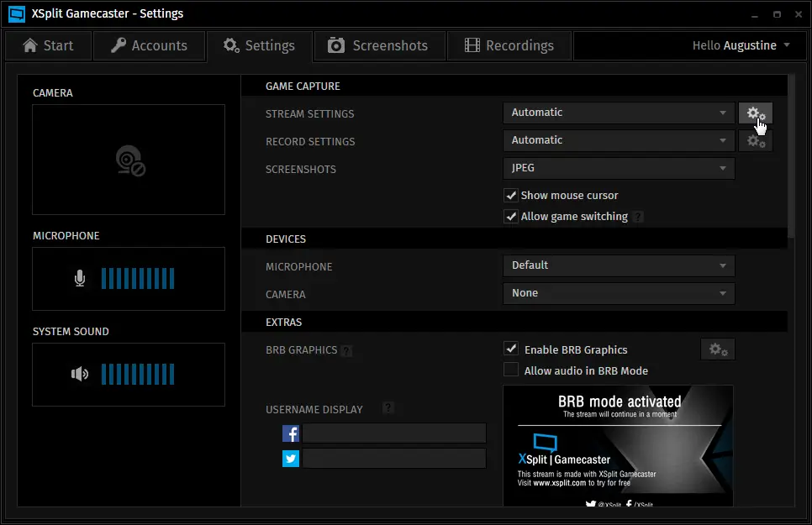The image size is (812, 525).
Task: Uncheck Allow game switching
Action: (x=510, y=217)
